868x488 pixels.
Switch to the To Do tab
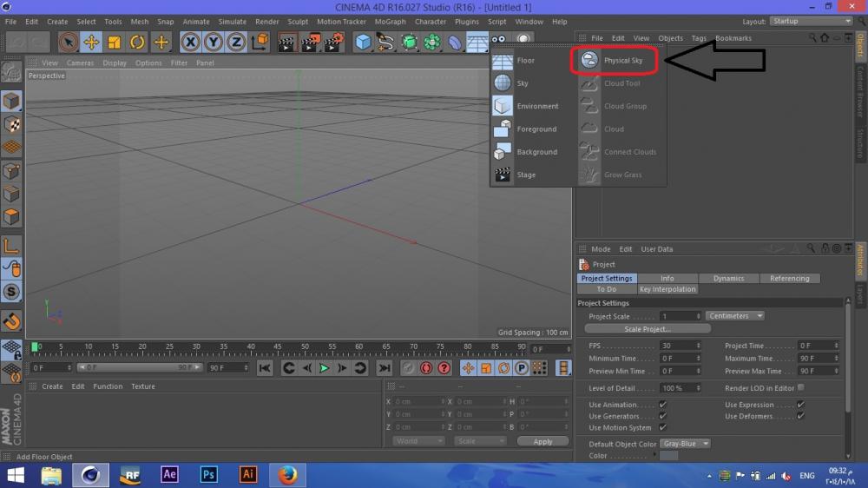[x=607, y=289]
